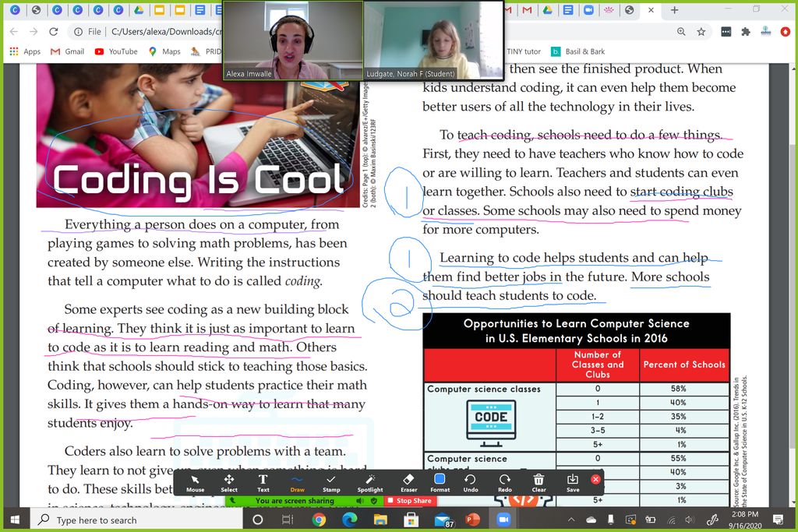This screenshot has width=798, height=532.
Task: Click the speaker icon on sharing bar
Action: (x=360, y=501)
